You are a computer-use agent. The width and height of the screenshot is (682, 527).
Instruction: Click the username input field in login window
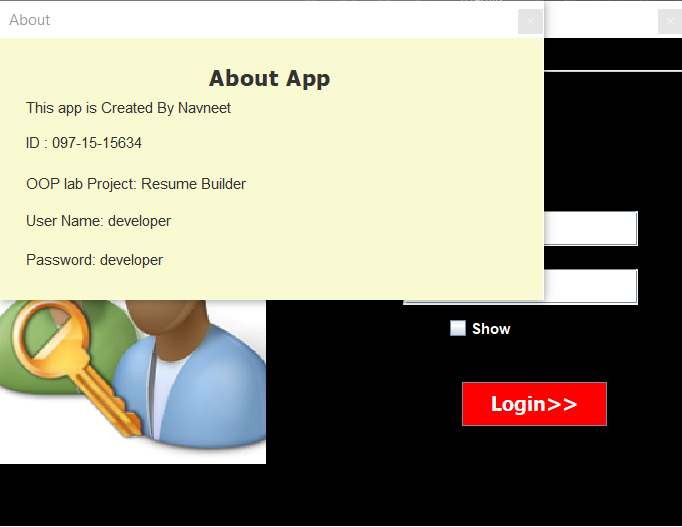[x=591, y=228]
